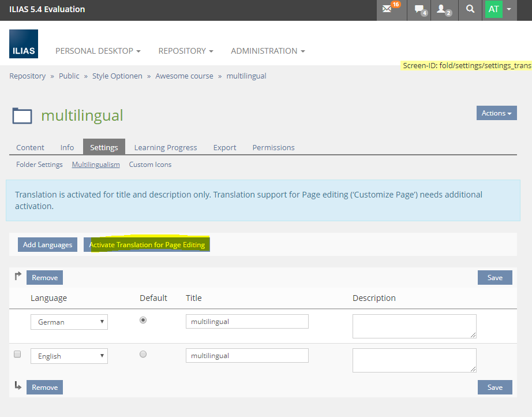This screenshot has height=417, width=532.
Task: Switch to the Permissions tab
Action: (x=274, y=147)
